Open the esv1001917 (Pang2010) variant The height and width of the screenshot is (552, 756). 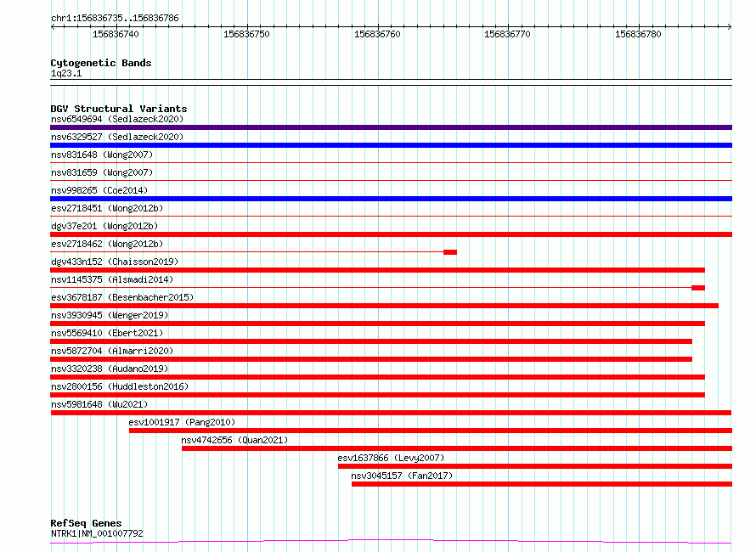182,422
